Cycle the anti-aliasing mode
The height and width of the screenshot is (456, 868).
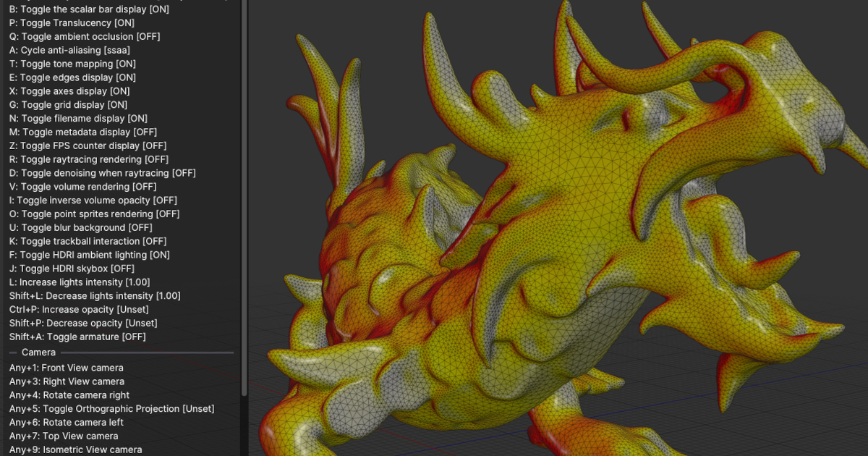[69, 50]
